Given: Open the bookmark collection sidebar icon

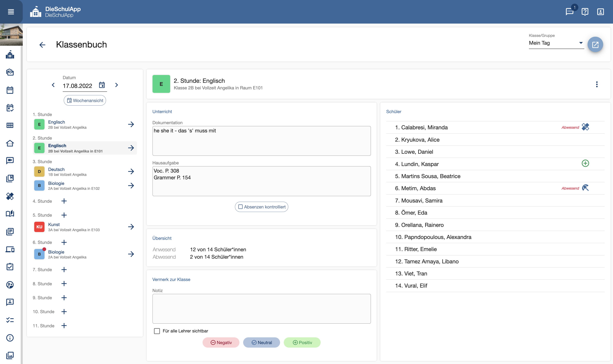Looking at the screenshot, I should (x=10, y=178).
